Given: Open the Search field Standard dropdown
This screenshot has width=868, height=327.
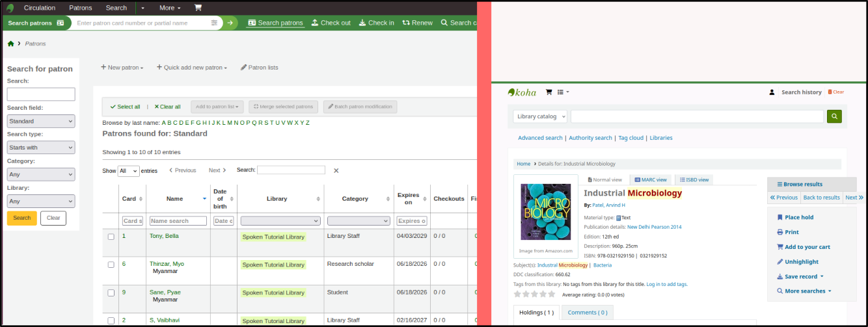Looking at the screenshot, I should [41, 121].
